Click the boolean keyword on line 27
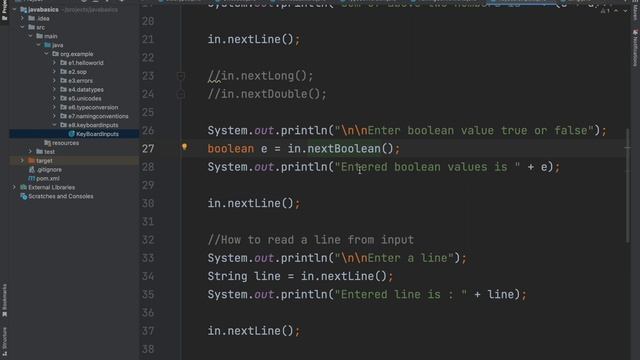640x360 pixels. coord(231,149)
